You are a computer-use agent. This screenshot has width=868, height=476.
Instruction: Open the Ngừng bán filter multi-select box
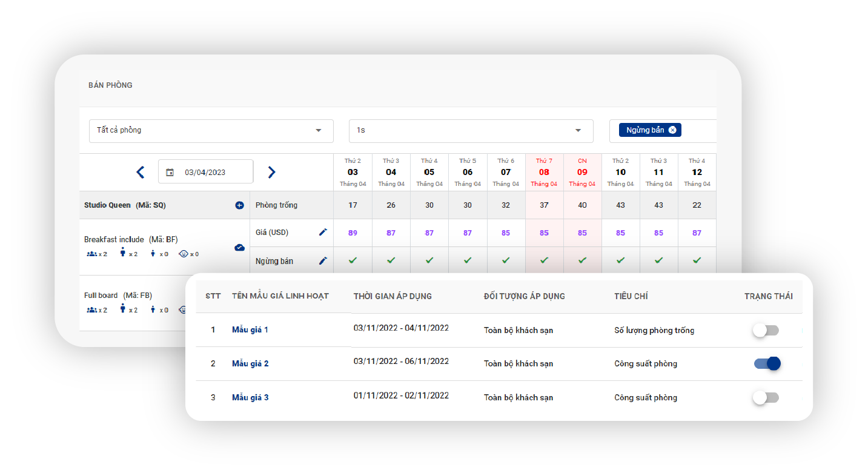pos(697,131)
